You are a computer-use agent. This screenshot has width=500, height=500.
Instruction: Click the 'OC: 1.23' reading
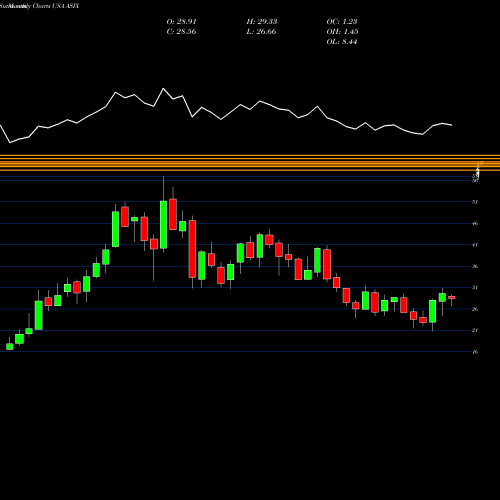342,22
